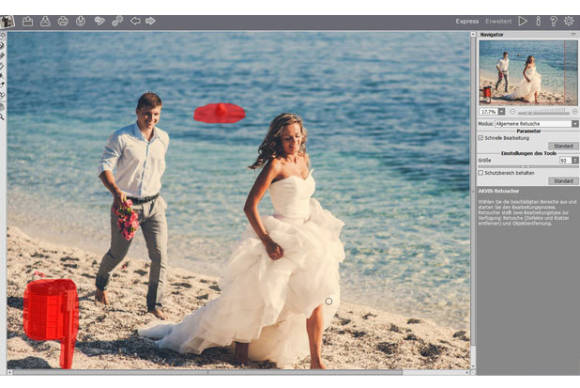Start processing with the Run triangle button
This screenshot has height=388, width=580.
[x=523, y=21]
